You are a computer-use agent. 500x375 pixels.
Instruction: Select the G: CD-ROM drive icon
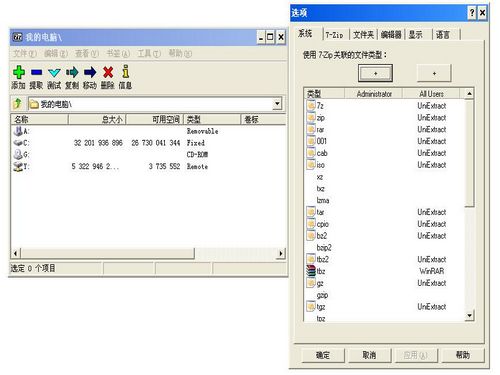pos(18,154)
